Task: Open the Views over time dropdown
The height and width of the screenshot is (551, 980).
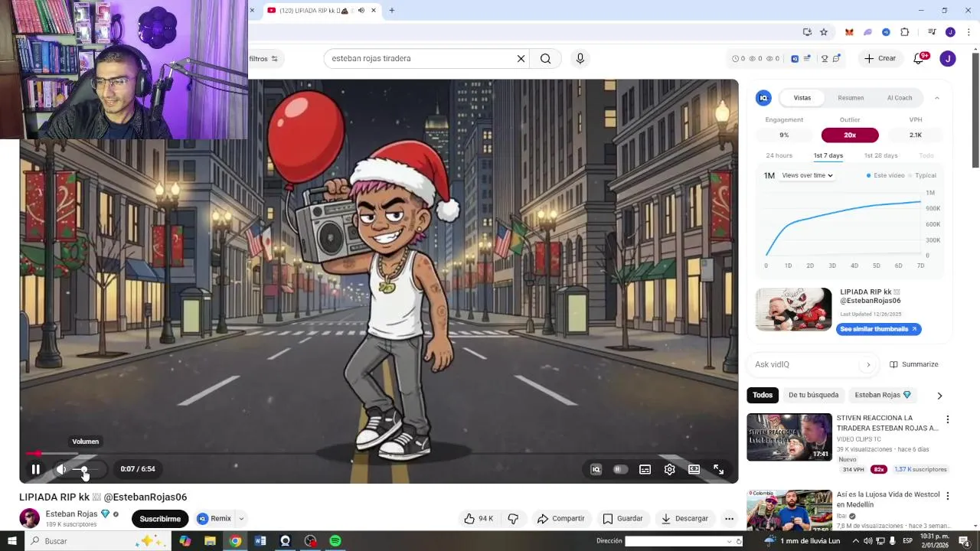Action: (x=807, y=175)
